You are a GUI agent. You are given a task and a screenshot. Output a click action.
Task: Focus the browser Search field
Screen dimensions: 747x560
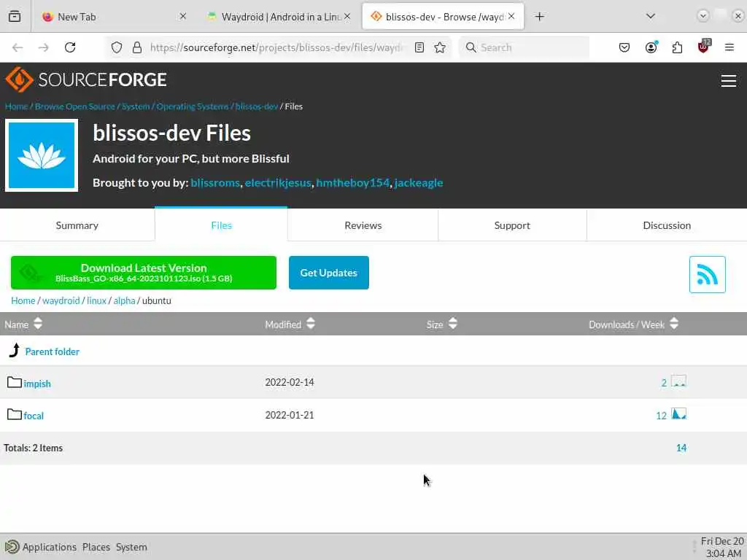coord(524,47)
